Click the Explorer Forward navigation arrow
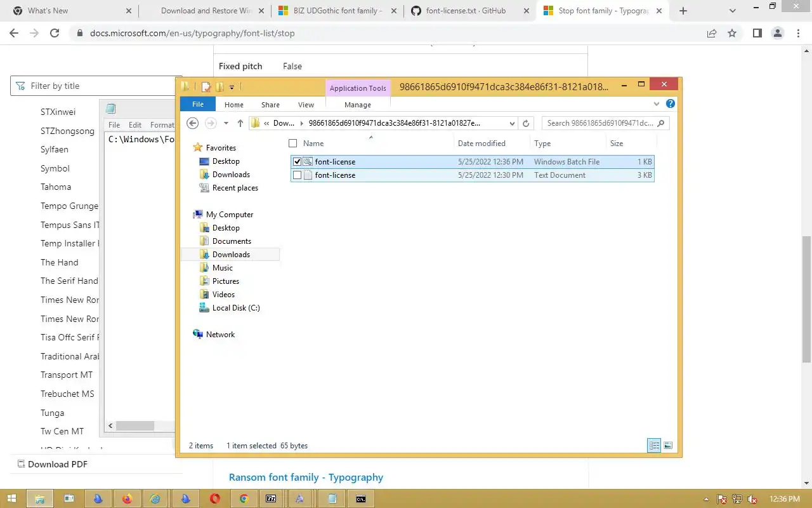 click(x=211, y=123)
